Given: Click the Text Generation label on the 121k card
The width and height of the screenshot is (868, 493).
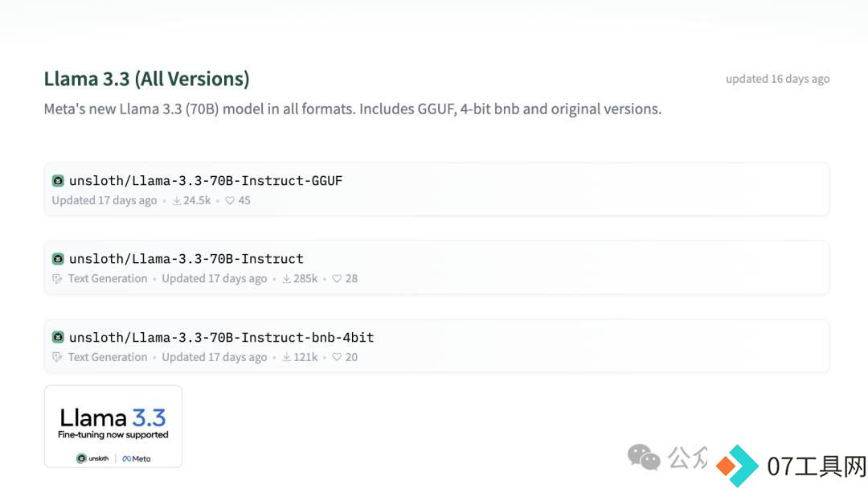Looking at the screenshot, I should (108, 357).
